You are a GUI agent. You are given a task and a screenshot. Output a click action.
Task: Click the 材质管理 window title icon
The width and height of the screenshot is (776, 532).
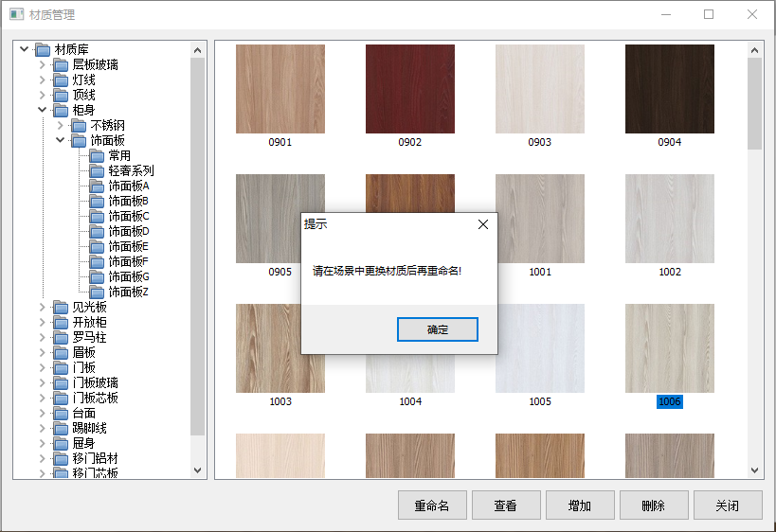pyautogui.click(x=16, y=14)
